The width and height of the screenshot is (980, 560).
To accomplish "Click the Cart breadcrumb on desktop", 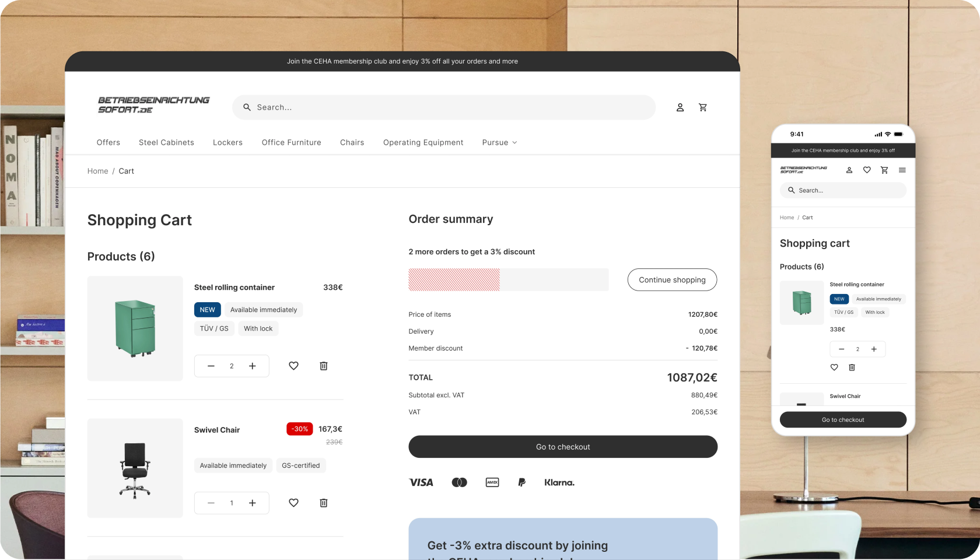I will (127, 171).
